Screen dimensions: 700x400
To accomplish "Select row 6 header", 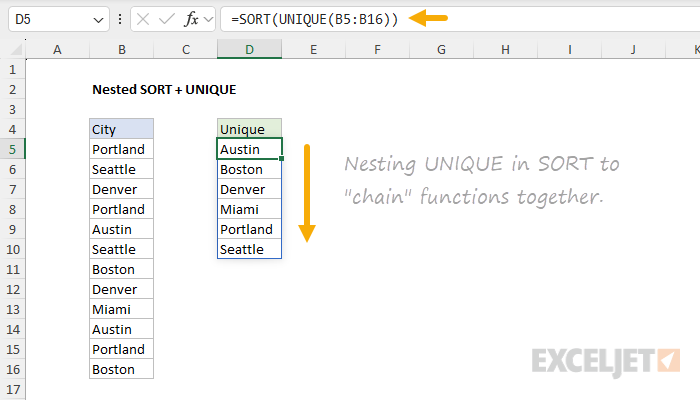I will tap(12, 170).
